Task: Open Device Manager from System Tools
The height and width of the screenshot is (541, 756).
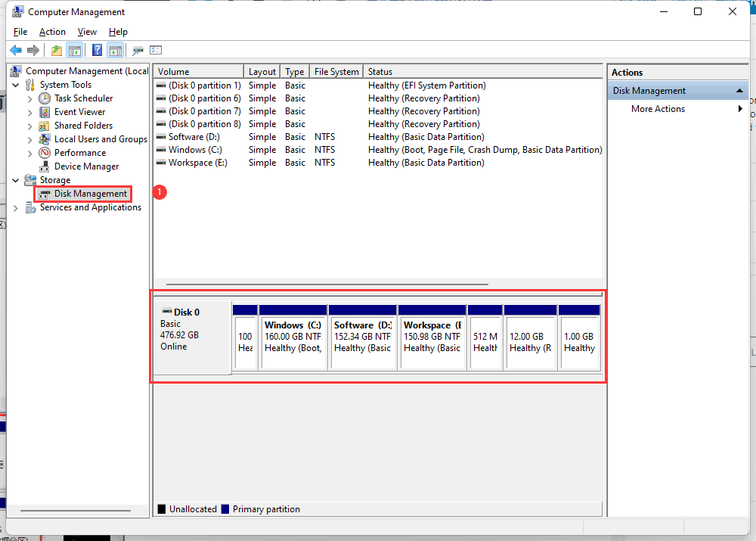Action: (86, 166)
